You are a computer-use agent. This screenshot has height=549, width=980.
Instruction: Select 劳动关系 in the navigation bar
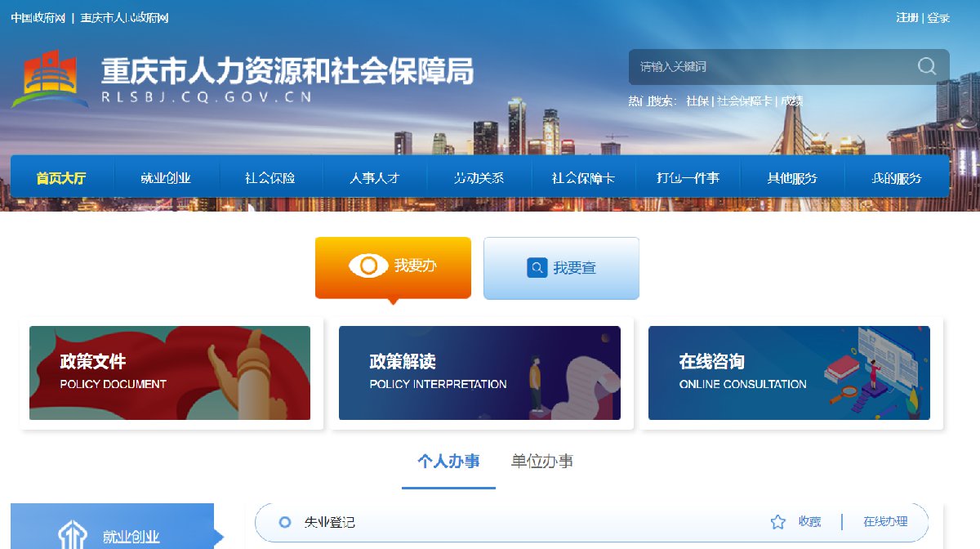[x=479, y=178]
